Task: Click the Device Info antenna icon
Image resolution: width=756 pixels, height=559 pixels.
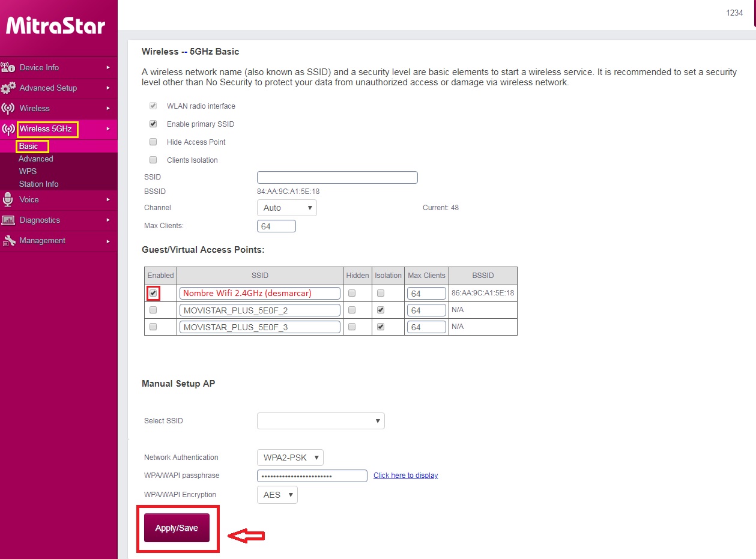Action: [x=8, y=67]
